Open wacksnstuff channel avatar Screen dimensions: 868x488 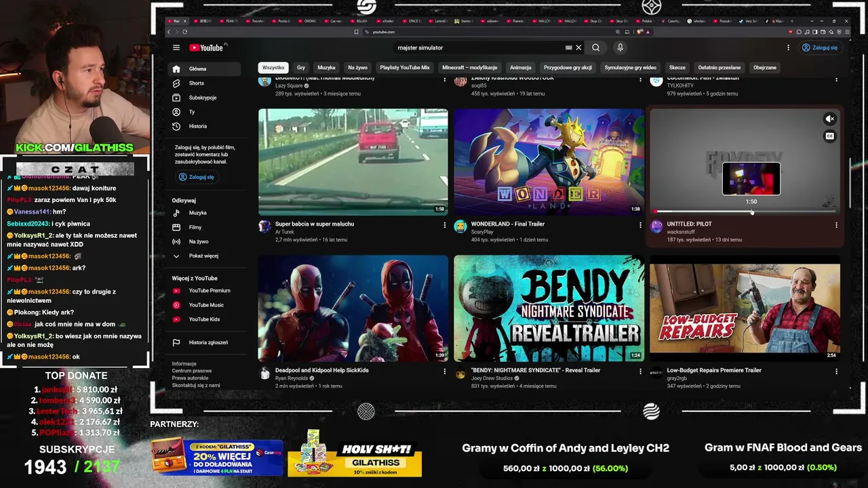tap(656, 226)
